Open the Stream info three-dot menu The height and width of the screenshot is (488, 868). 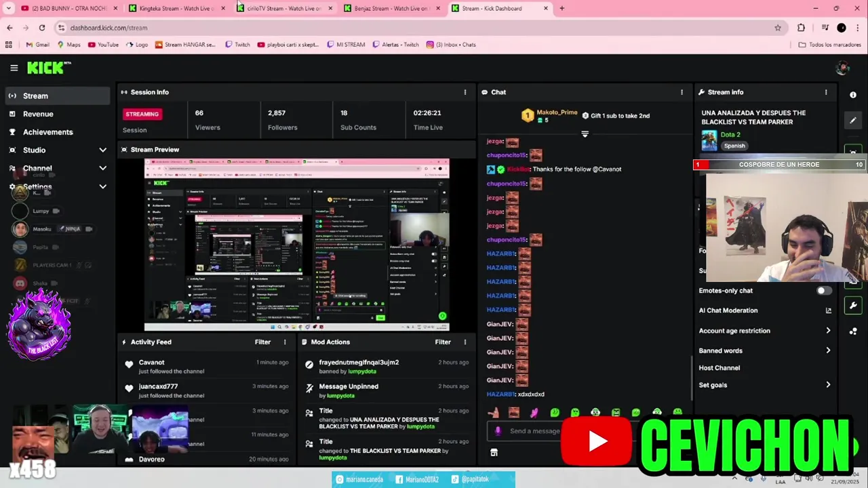click(826, 92)
